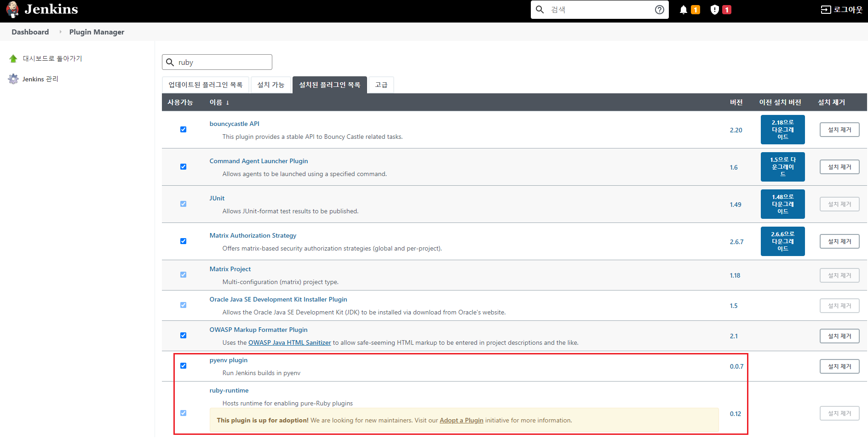
Task: Toggle the Command Agent Launcher Plugin checkbox
Action: 183,166
